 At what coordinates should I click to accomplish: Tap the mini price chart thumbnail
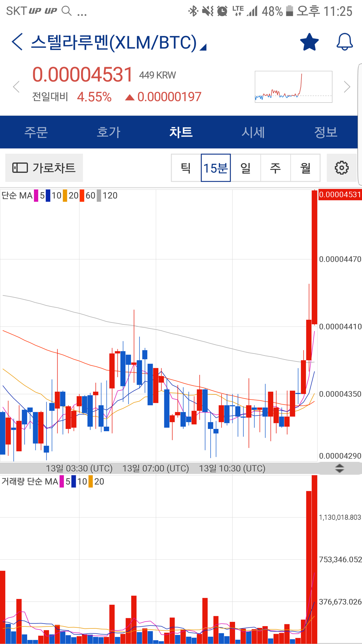click(x=293, y=87)
